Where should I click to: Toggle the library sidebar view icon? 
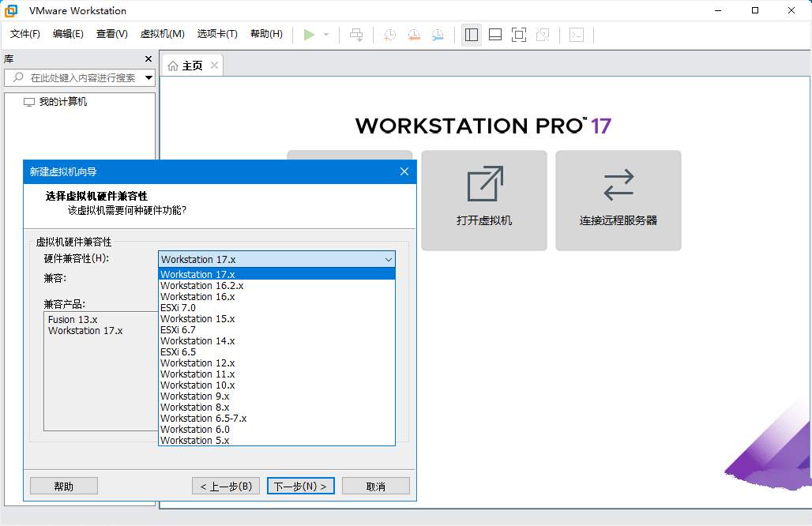pyautogui.click(x=472, y=34)
